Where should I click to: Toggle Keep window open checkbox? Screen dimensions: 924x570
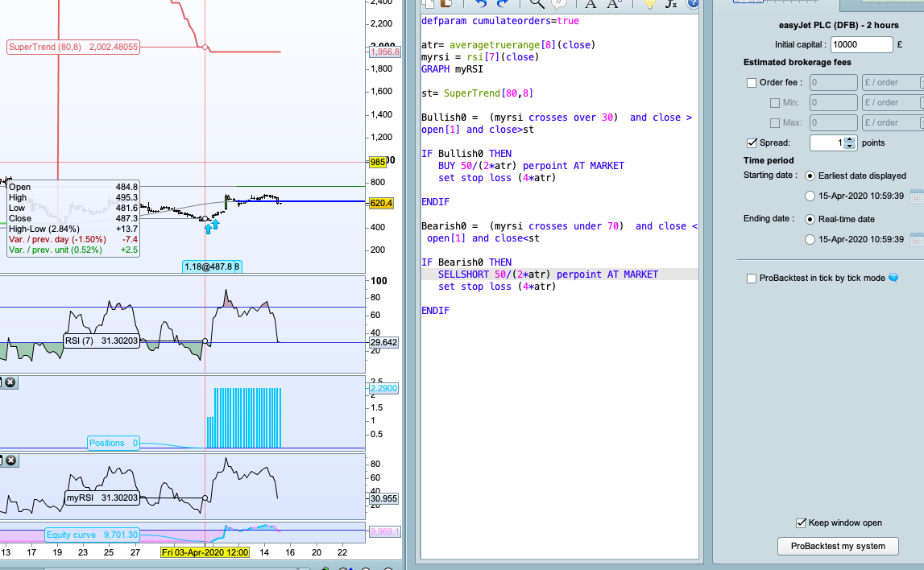[x=801, y=522]
